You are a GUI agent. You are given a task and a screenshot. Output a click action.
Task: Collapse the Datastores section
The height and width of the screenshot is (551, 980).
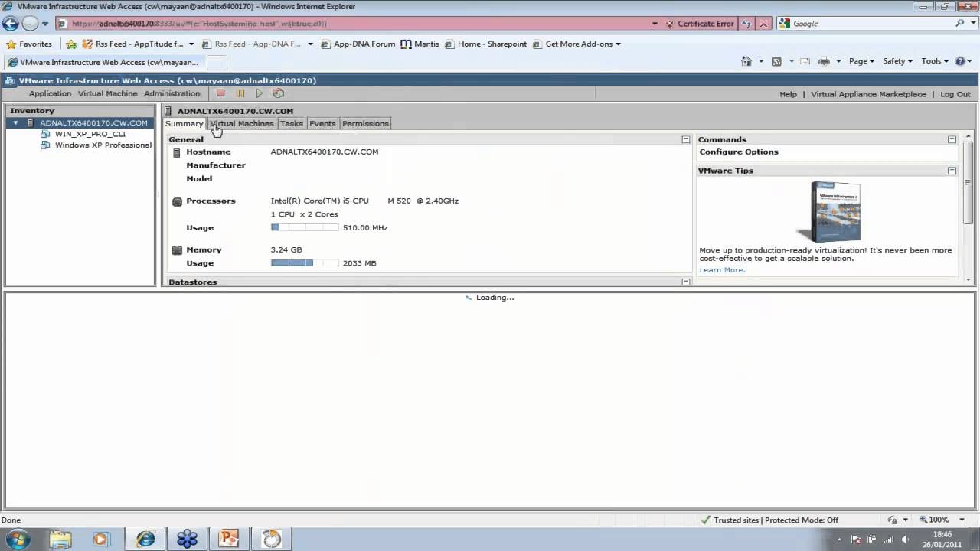pyautogui.click(x=685, y=282)
